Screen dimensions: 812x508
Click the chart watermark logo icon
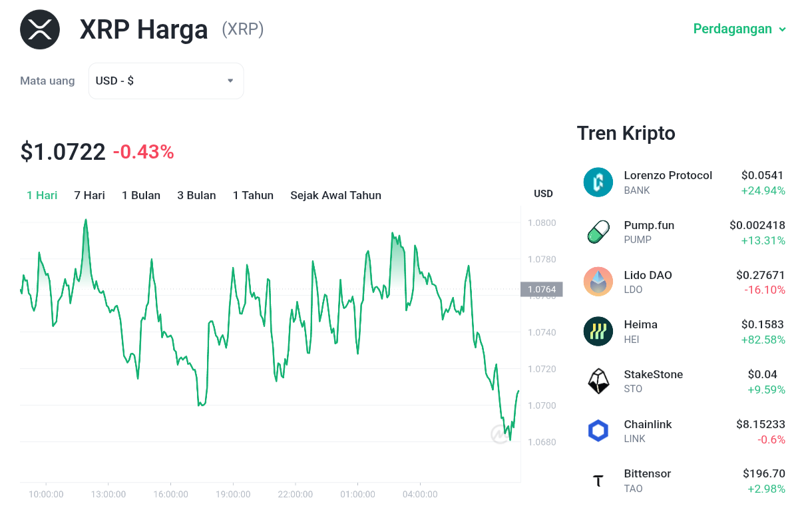pyautogui.click(x=500, y=435)
